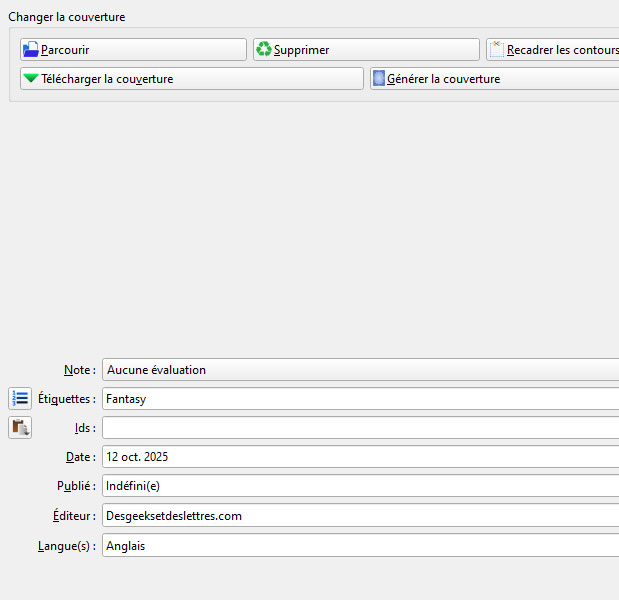Open the tag editor icon beside Étiquettes
The image size is (619, 600).
point(20,398)
